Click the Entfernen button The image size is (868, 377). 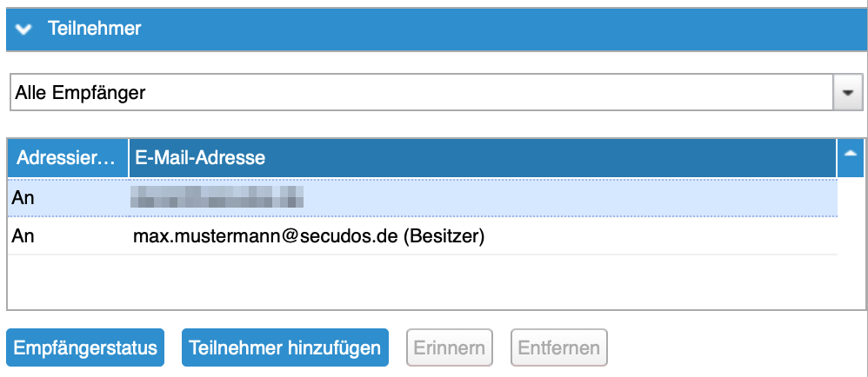click(559, 348)
